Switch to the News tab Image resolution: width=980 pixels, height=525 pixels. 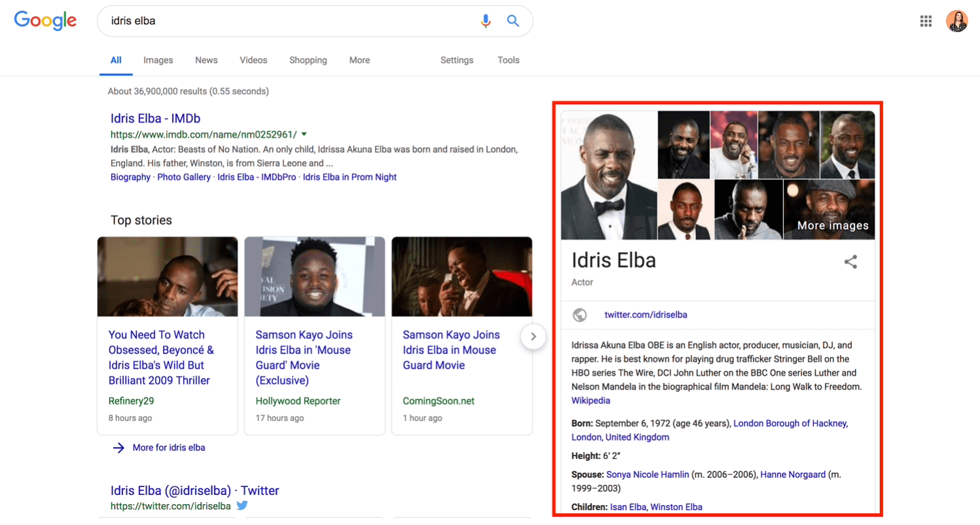(x=206, y=60)
